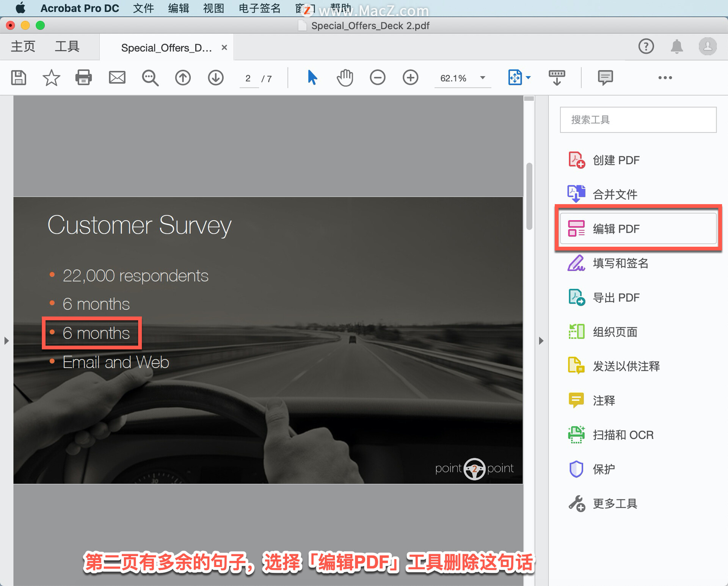Open 组织页面 tool
This screenshot has width=728, height=586.
point(638,332)
